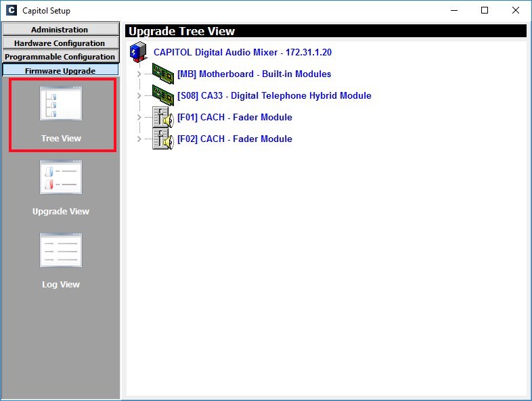Image resolution: width=532 pixels, height=401 pixels.
Task: Click the F01 fader module icon
Action: [163, 117]
